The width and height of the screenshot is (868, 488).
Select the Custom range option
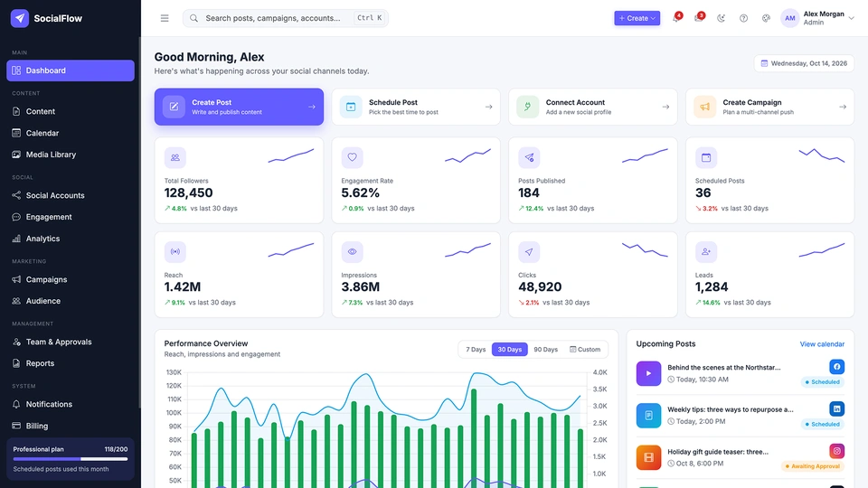[x=585, y=350]
